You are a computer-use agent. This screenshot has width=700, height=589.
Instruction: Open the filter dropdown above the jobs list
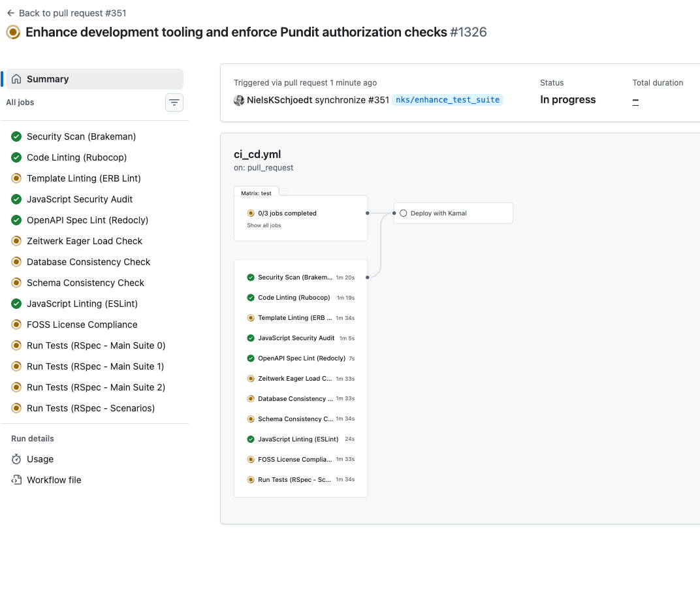click(174, 103)
